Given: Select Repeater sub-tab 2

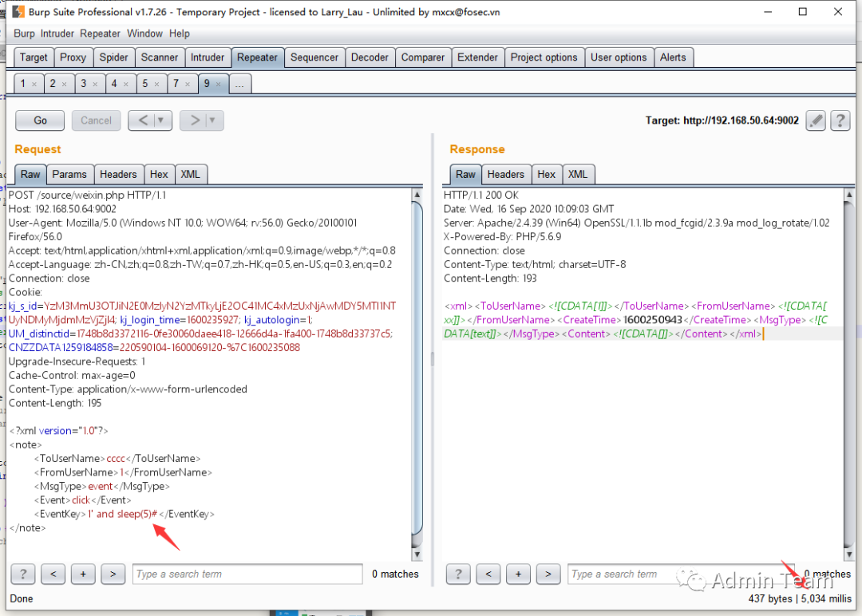Looking at the screenshot, I should tap(53, 84).
